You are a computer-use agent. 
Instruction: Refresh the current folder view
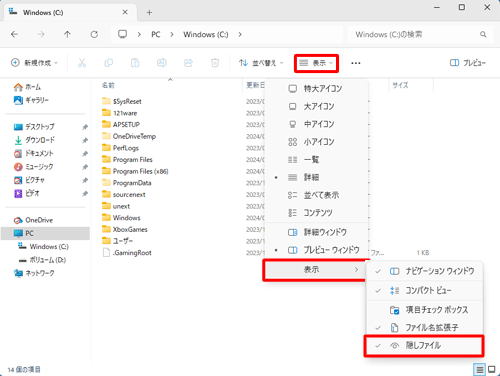click(94, 34)
